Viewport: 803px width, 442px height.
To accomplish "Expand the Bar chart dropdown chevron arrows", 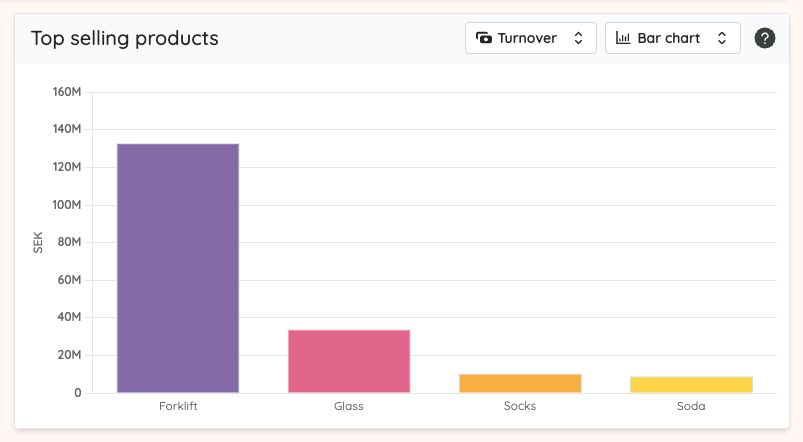I will point(722,38).
